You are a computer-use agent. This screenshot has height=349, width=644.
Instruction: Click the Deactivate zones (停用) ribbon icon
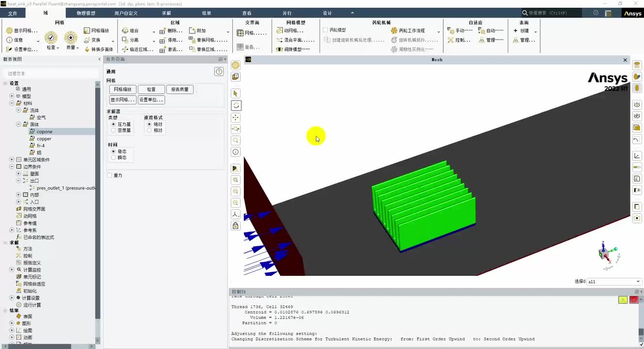(x=171, y=40)
